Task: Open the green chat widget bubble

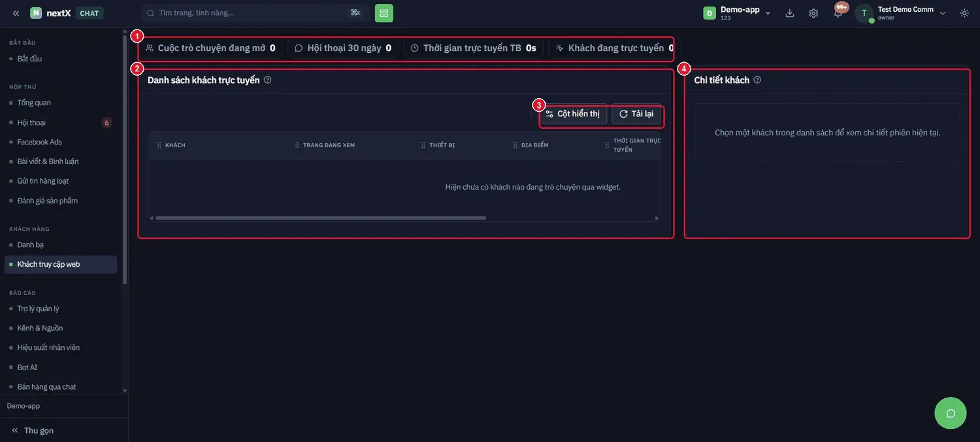Action: [951, 413]
